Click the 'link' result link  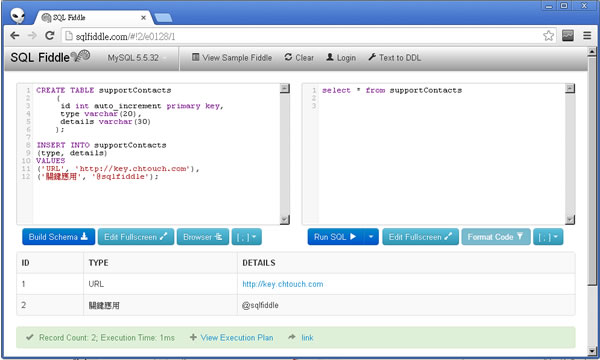coord(307,337)
